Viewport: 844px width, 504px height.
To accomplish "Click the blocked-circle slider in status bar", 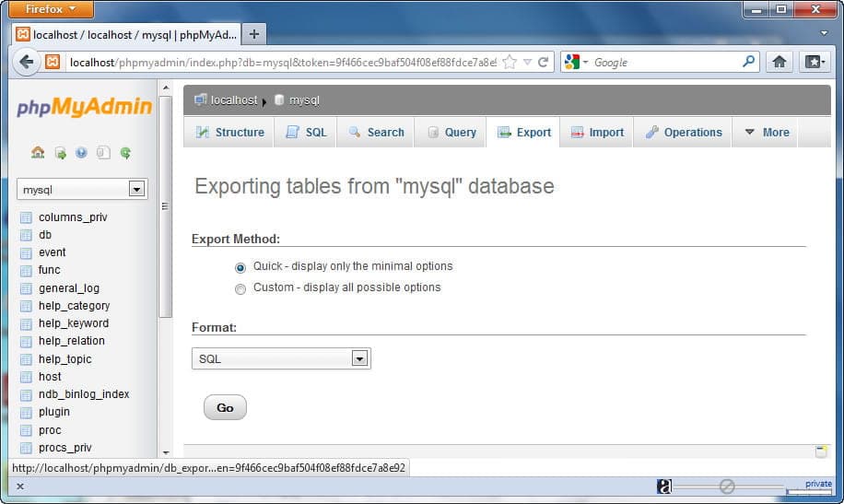I will click(727, 486).
